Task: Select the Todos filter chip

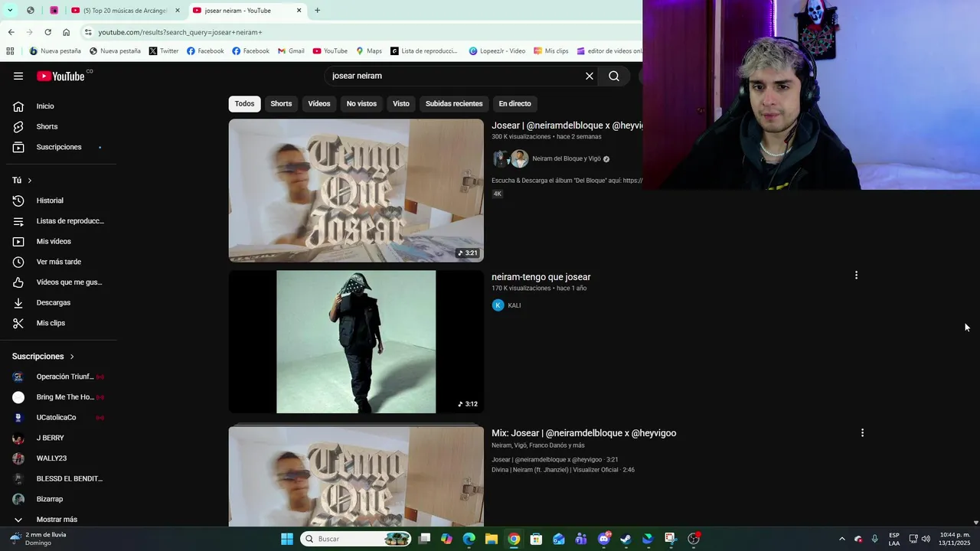Action: pos(244,104)
